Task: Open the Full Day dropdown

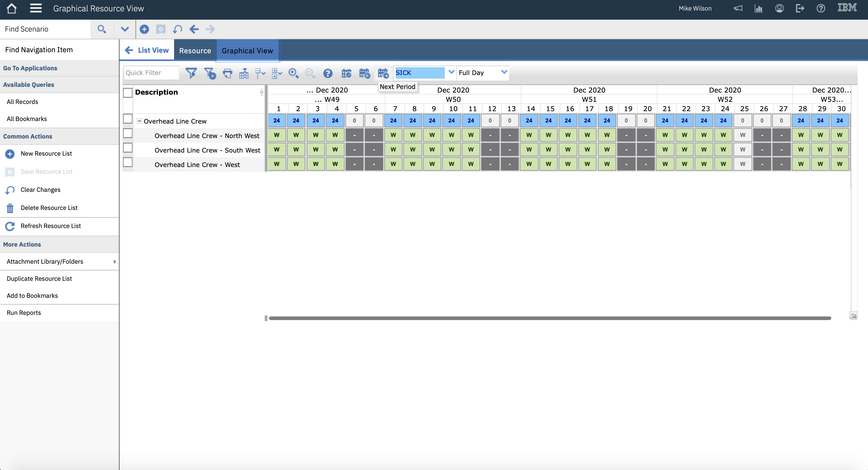Action: pyautogui.click(x=504, y=72)
